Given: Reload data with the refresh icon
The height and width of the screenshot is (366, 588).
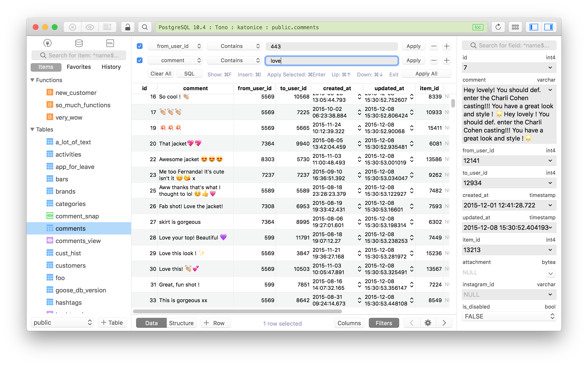Looking at the screenshot, I should click(498, 27).
